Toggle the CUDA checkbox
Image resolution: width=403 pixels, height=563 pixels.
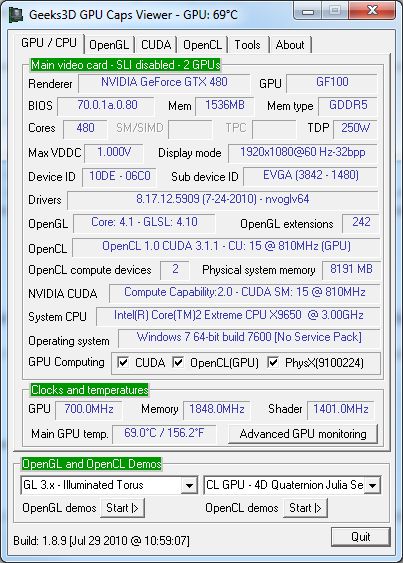[123, 362]
